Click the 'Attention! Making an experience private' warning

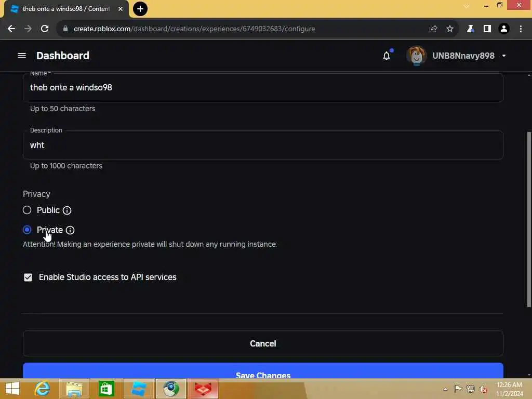click(150, 244)
